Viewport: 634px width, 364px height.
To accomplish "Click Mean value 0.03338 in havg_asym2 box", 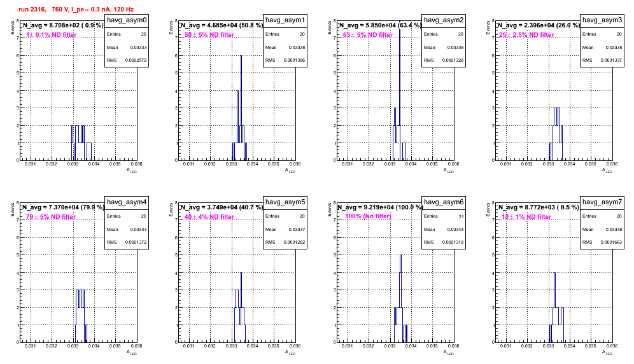I will click(455, 47).
